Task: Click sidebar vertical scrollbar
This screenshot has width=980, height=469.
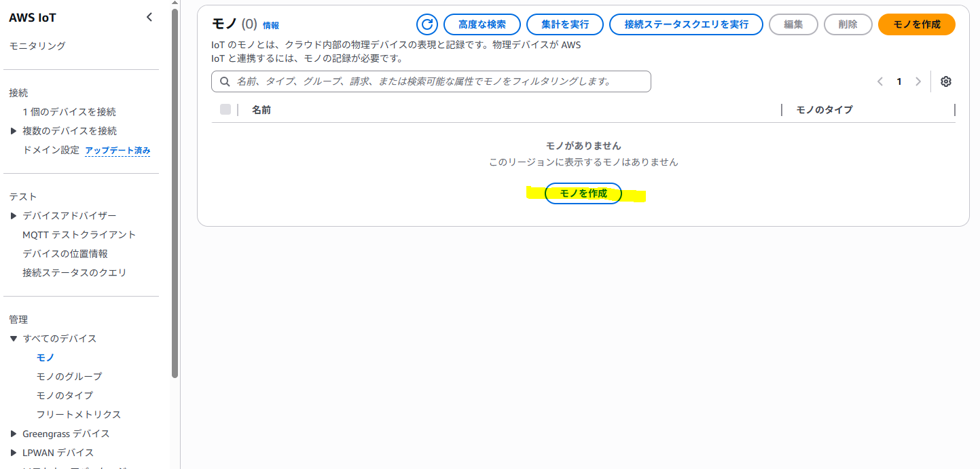Action: click(175, 193)
